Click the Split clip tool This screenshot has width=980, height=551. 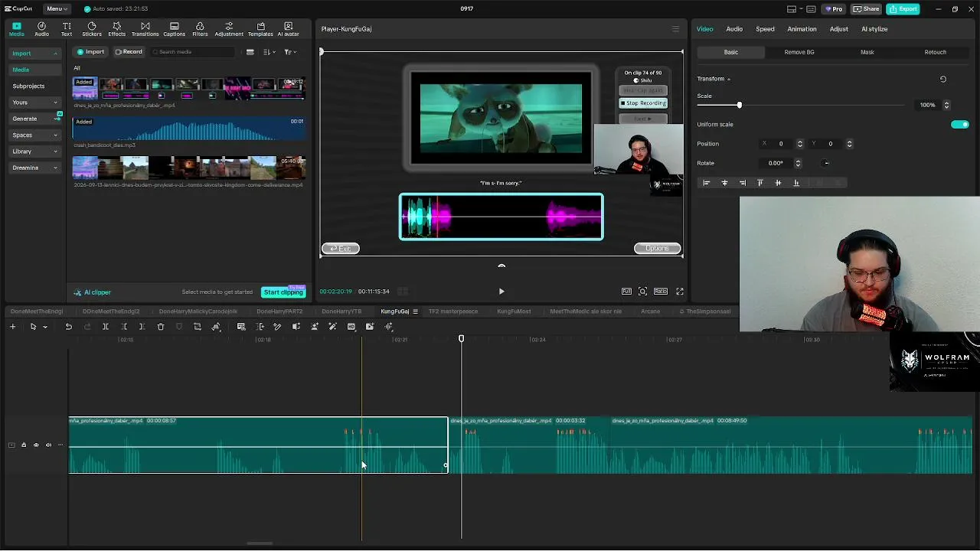coord(106,327)
